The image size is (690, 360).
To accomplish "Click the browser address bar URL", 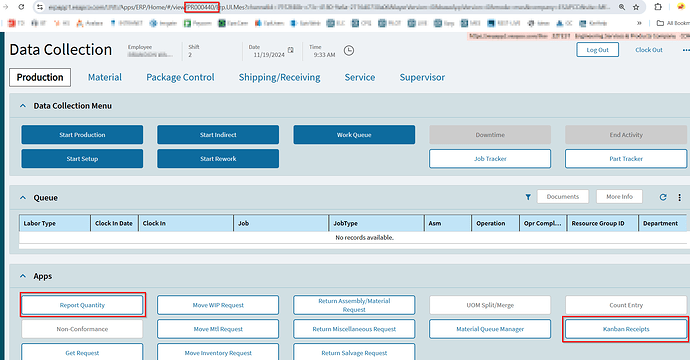I will 328,7.
